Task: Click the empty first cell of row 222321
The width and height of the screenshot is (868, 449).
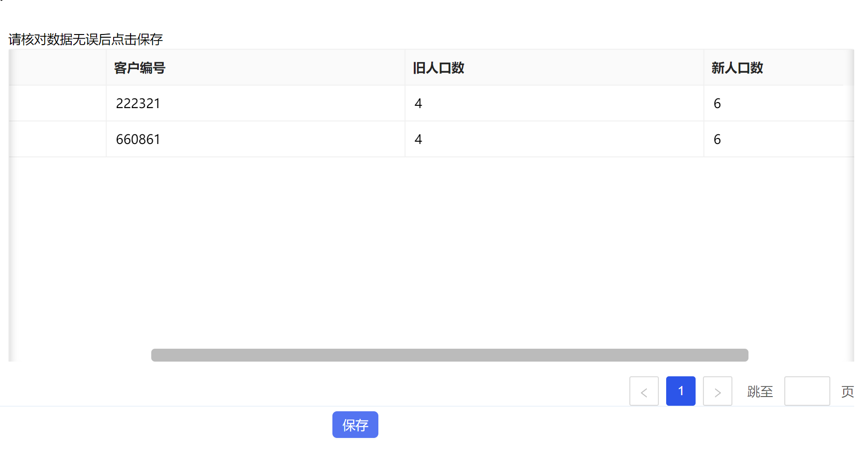Action: pyautogui.click(x=57, y=104)
